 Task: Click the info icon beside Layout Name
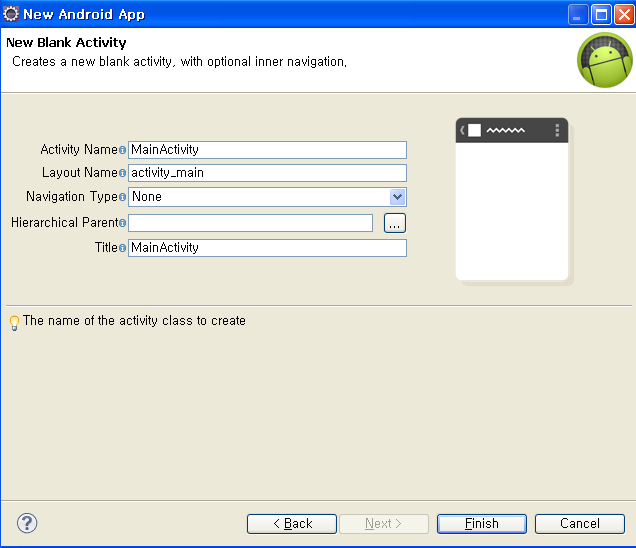point(122,173)
